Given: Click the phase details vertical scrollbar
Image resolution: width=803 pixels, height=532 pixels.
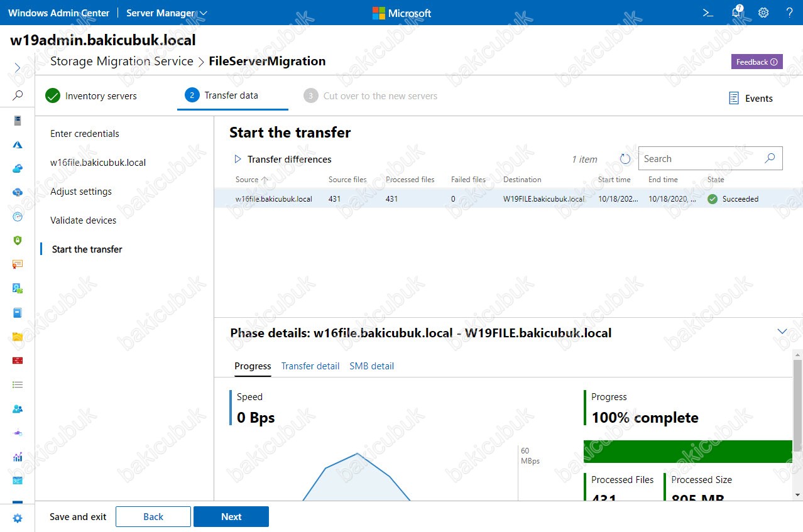Looking at the screenshot, I should coord(797,405).
